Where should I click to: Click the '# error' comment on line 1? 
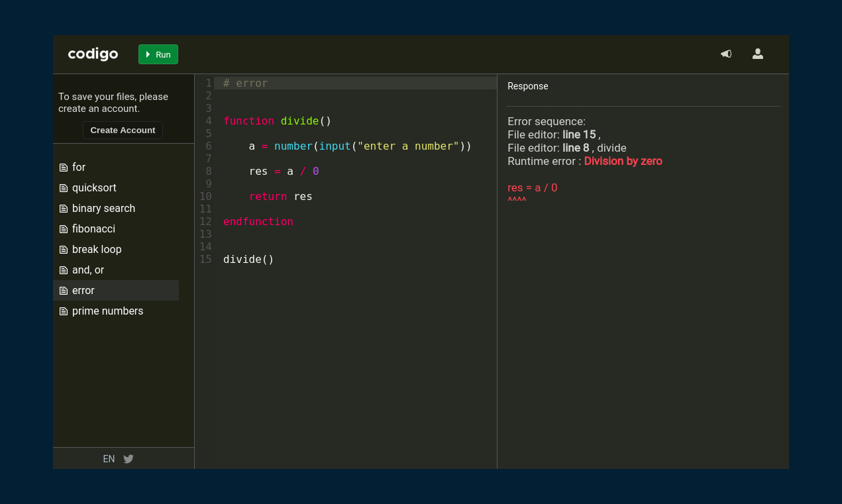(x=246, y=83)
